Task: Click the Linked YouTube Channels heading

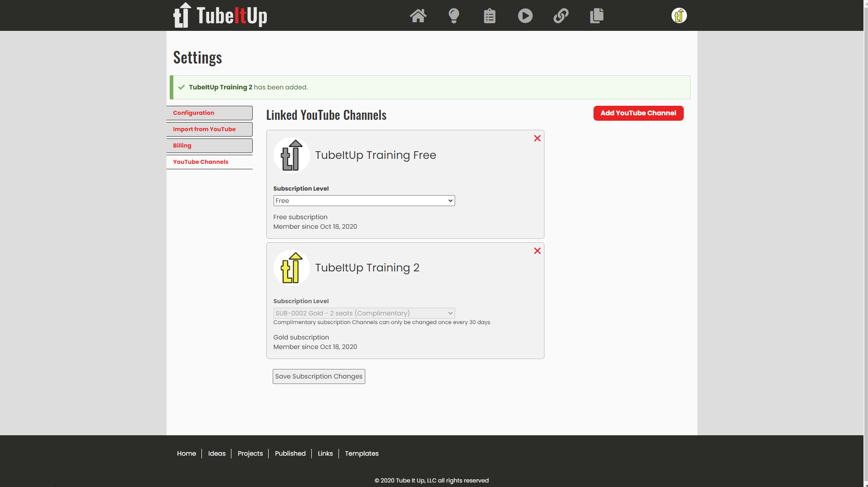Action: click(x=326, y=115)
